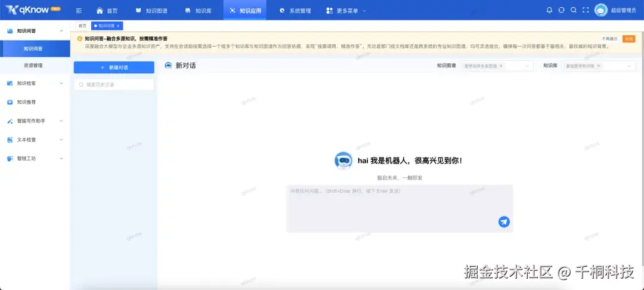This screenshot has height=290, width=644.
Task: Click the home icon beside 首页
Action: point(100,11)
